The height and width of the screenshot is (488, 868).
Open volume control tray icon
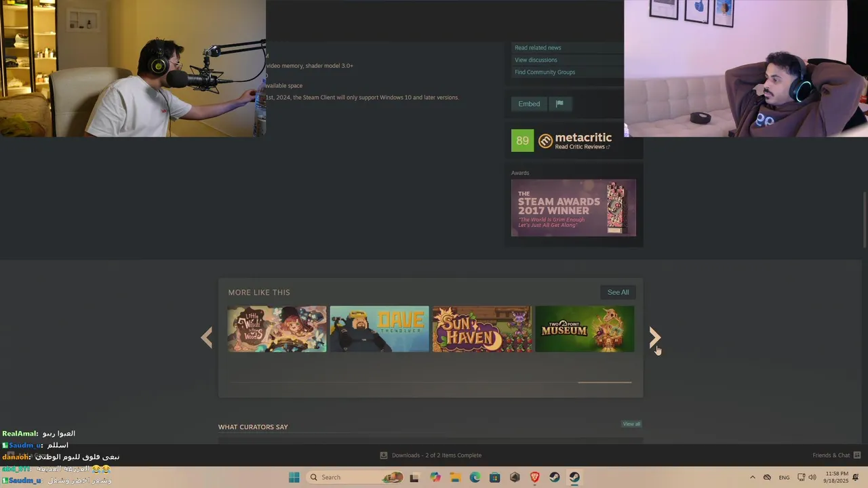(812, 477)
